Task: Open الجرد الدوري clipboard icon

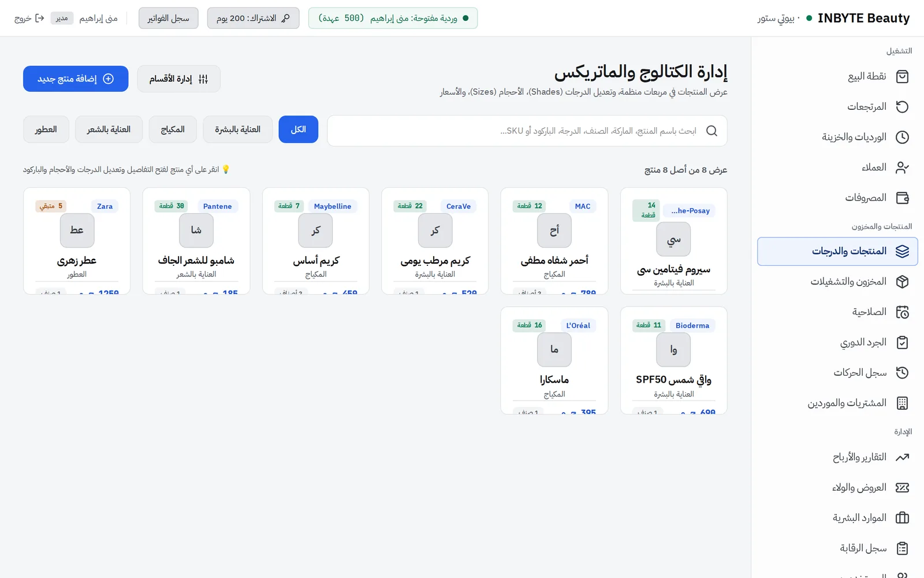Action: coord(902,342)
